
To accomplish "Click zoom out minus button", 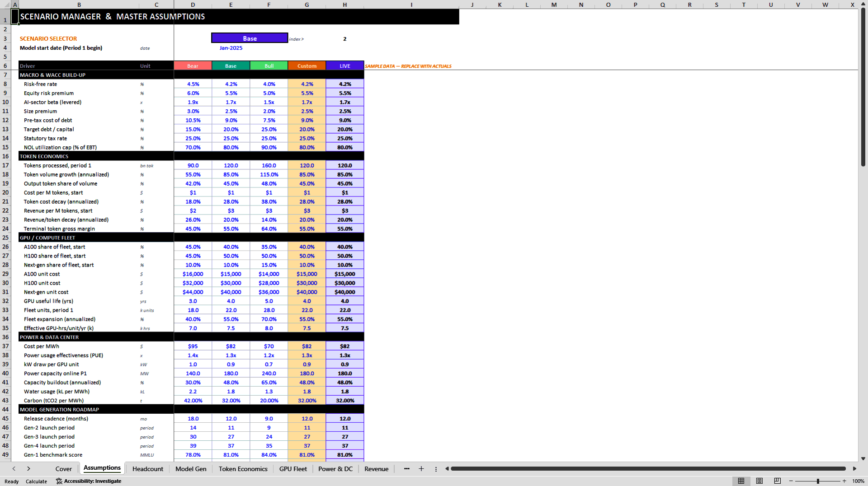I will 791,481.
